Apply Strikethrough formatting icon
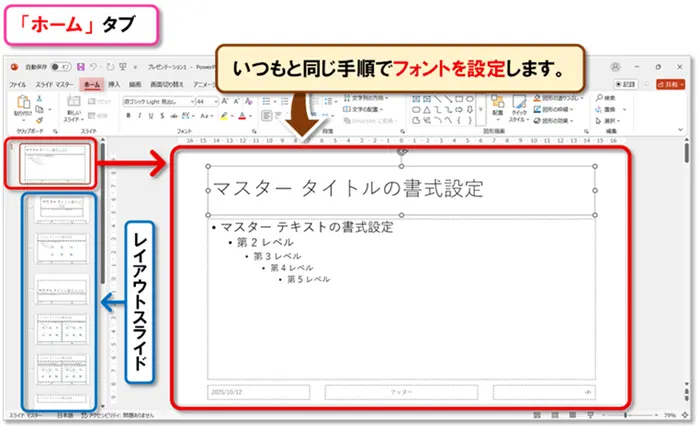 pyautogui.click(x=174, y=116)
